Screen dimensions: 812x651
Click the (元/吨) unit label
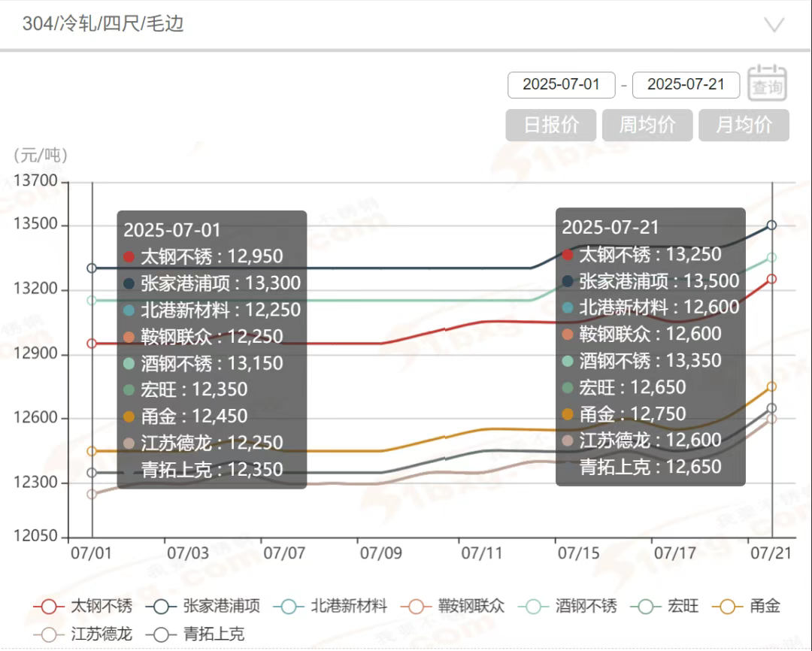click(41, 155)
